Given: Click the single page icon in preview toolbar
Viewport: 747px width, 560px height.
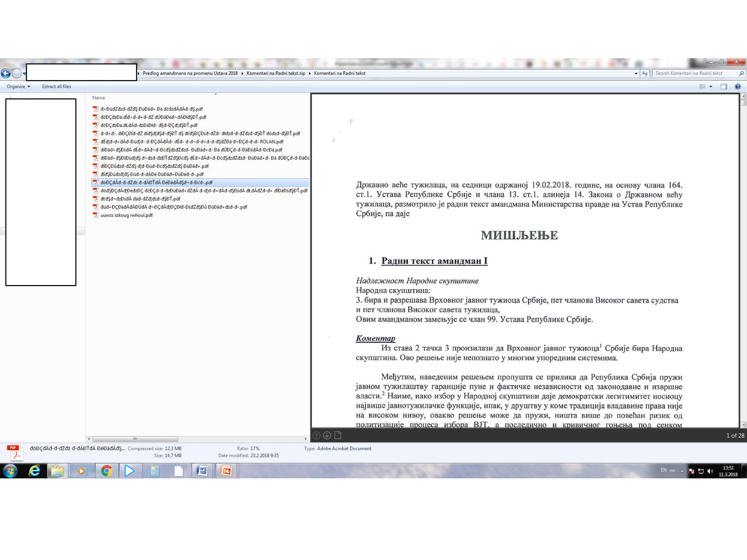Looking at the screenshot, I should (337, 436).
